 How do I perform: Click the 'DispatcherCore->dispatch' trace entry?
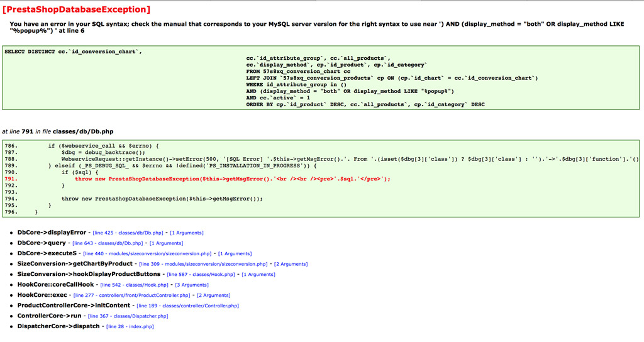[x=58, y=326]
